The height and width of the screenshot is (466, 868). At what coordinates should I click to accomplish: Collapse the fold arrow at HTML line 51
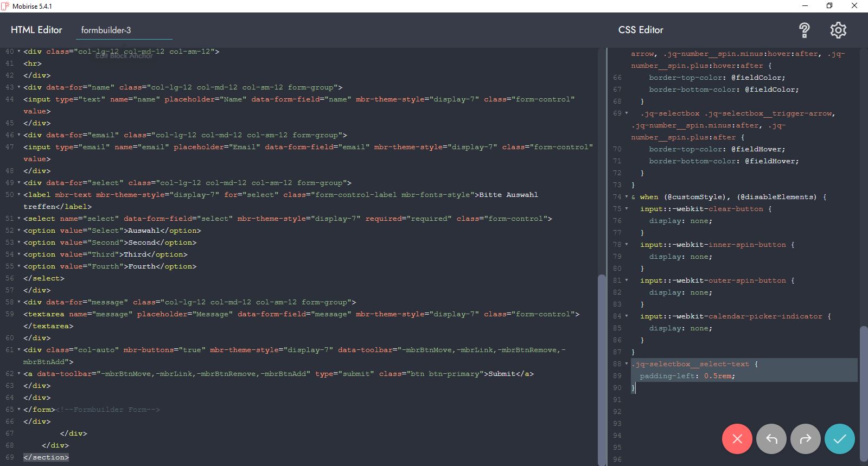pyautogui.click(x=19, y=219)
